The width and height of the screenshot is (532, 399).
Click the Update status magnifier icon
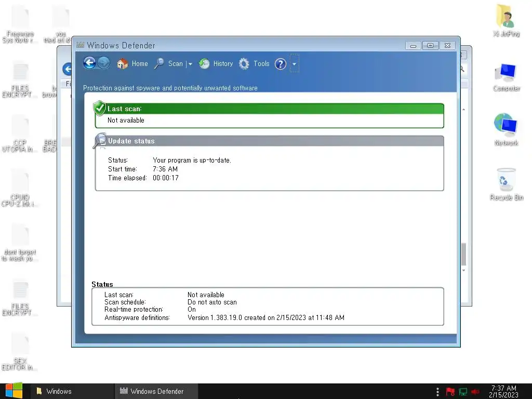tap(100, 140)
